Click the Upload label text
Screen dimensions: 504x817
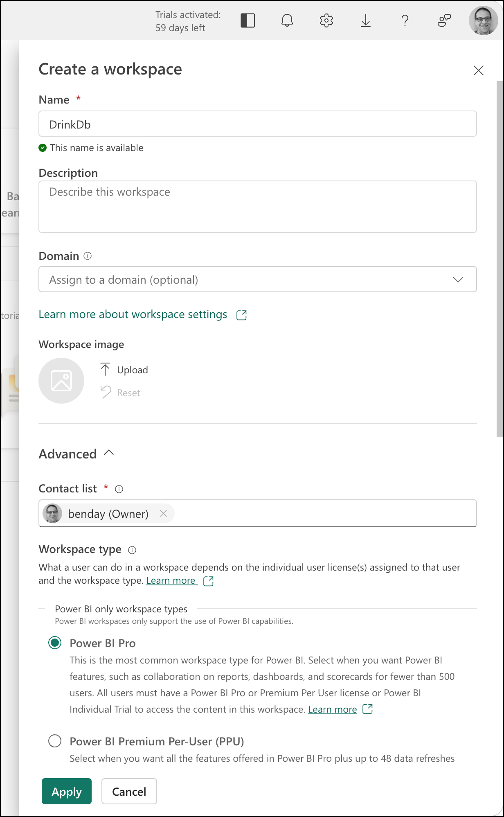point(133,370)
